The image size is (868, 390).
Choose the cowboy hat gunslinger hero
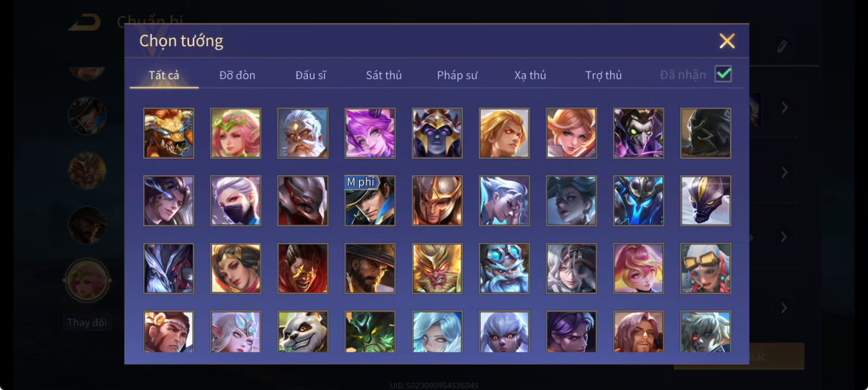click(370, 268)
